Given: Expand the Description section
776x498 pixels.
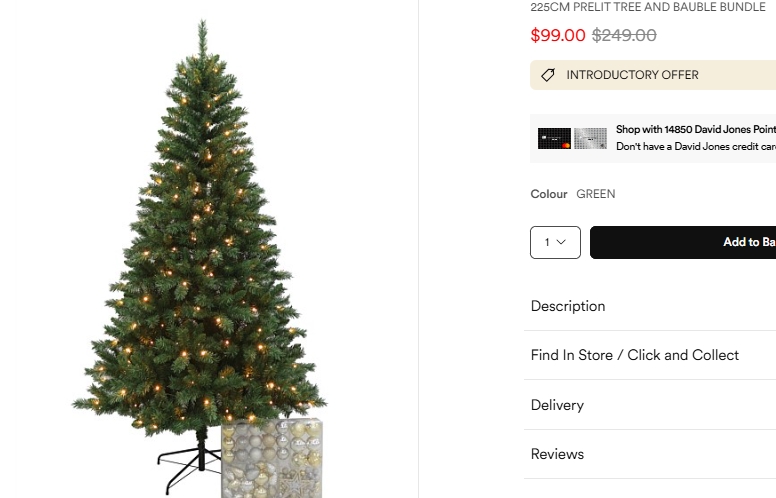Looking at the screenshot, I should pos(568,306).
